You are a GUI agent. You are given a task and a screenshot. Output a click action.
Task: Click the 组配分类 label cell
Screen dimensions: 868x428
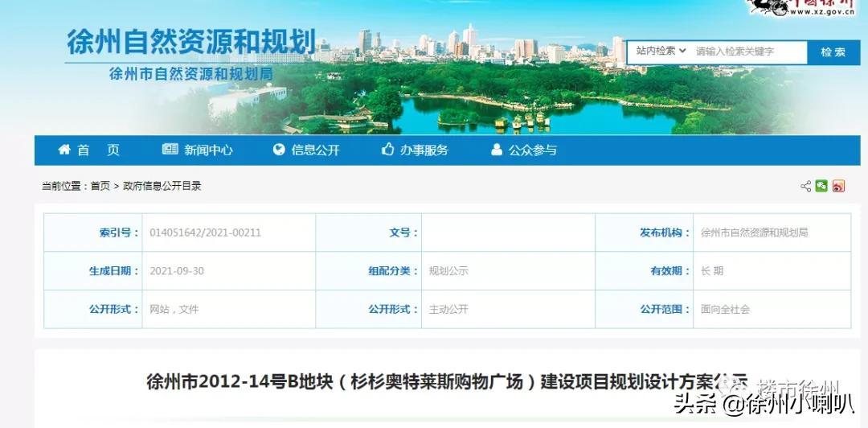click(369, 271)
